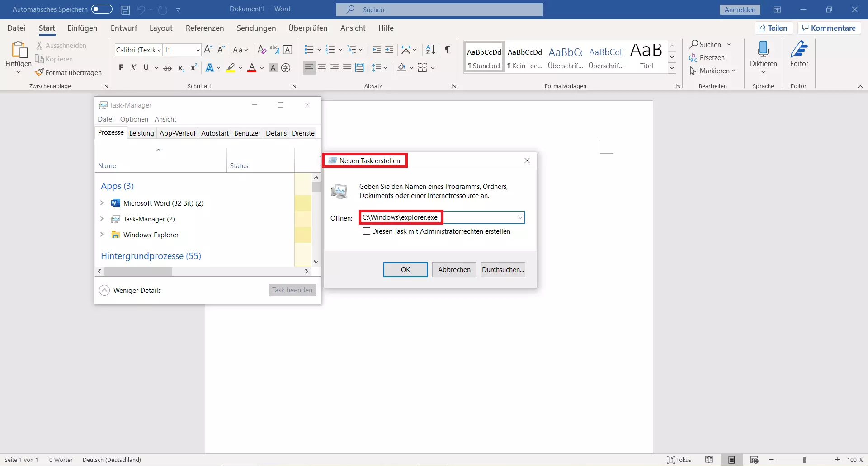868x466 pixels.
Task: Click the Sort A-Z icon
Action: click(x=430, y=50)
